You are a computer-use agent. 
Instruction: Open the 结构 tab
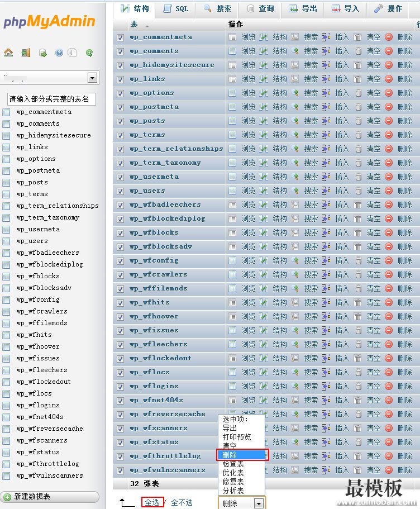(135, 9)
